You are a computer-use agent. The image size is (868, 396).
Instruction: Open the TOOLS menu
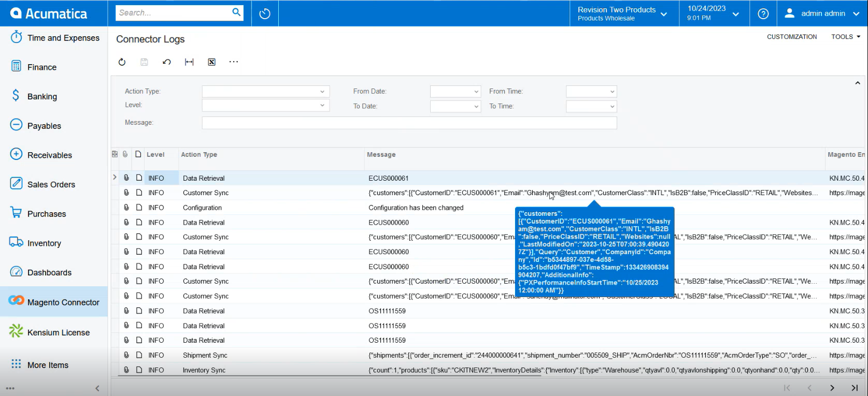(846, 37)
